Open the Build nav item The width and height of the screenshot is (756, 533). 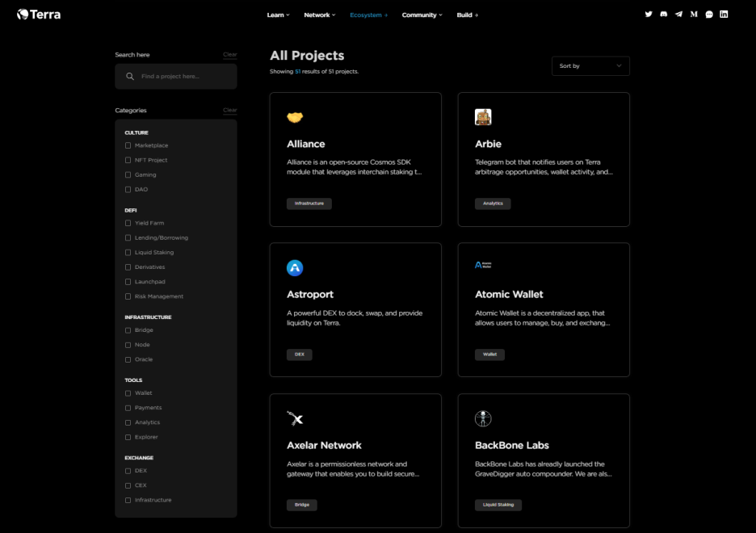pyautogui.click(x=467, y=15)
